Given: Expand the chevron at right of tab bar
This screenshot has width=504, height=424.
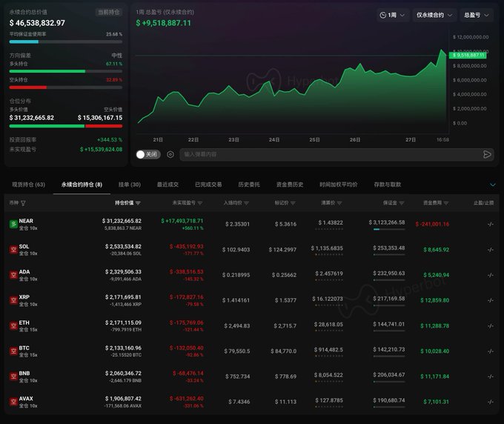Looking at the screenshot, I should tap(492, 185).
